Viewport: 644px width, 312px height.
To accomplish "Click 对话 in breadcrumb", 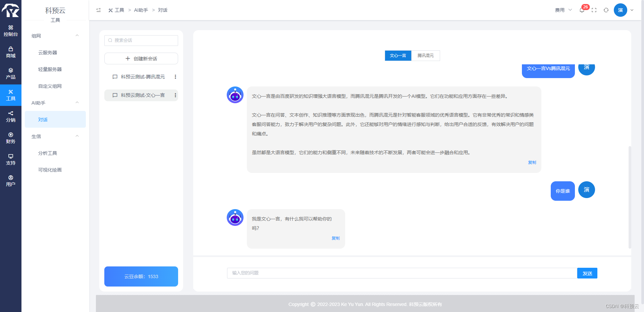I will tap(163, 10).
